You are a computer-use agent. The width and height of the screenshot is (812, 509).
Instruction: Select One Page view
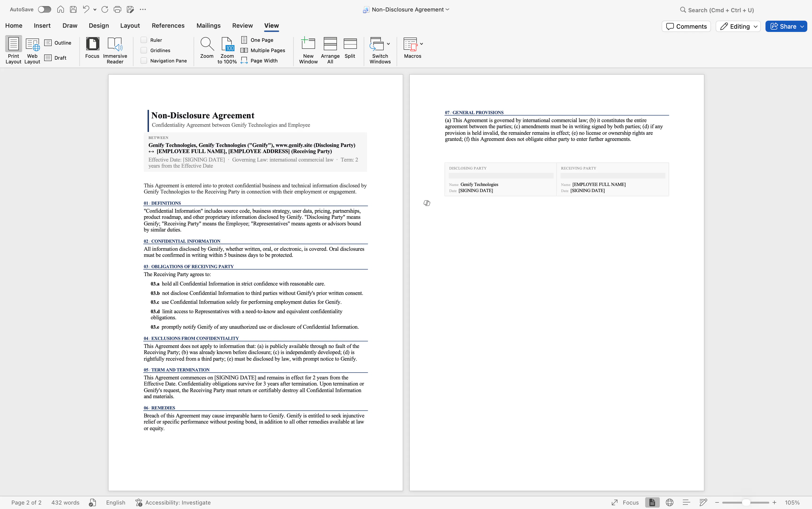[x=257, y=40]
